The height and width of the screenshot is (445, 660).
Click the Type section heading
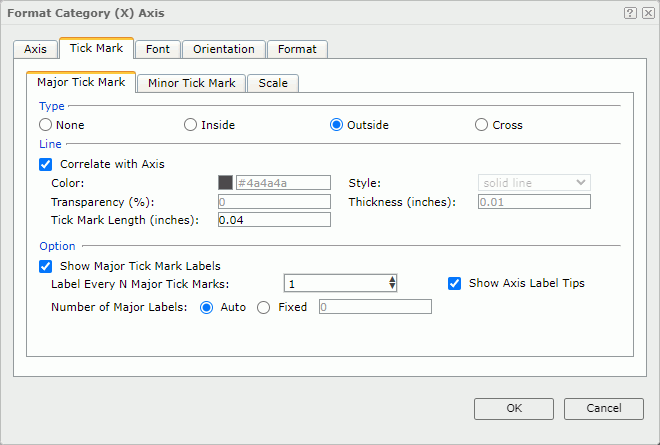[x=52, y=106]
